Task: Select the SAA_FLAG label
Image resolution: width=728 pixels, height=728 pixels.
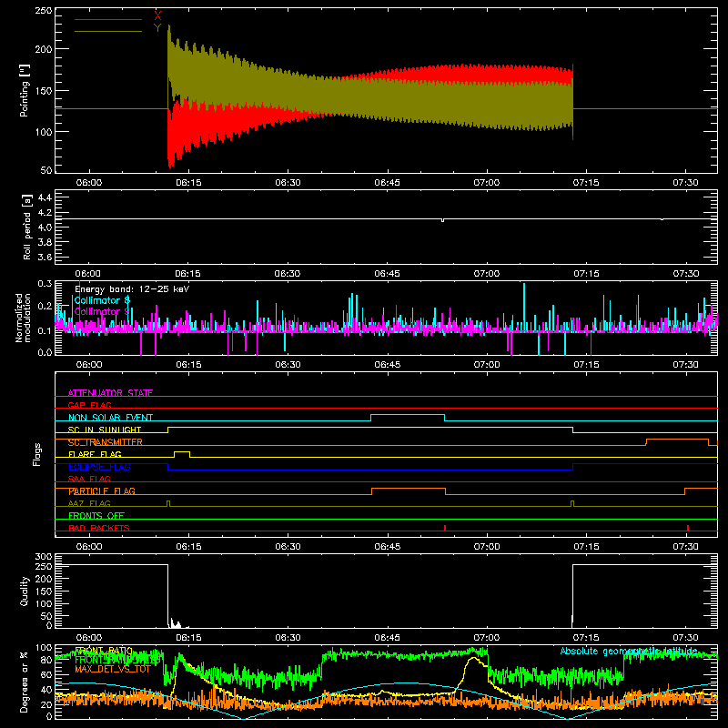Action: tap(89, 479)
